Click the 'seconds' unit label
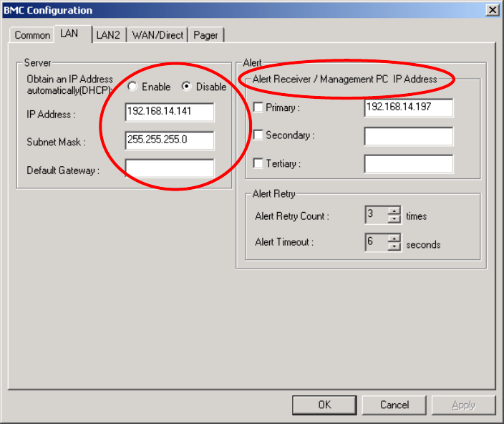The height and width of the screenshot is (424, 504). [x=423, y=245]
